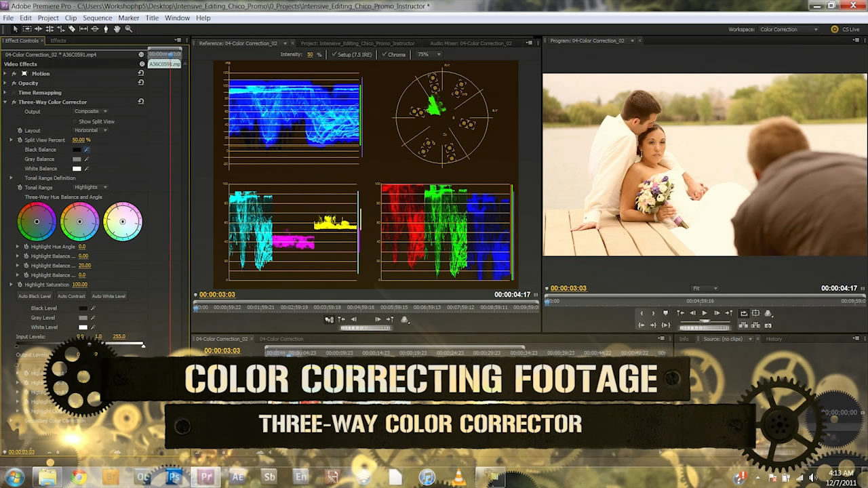Open 75% chroma scale dropdown

tap(427, 54)
